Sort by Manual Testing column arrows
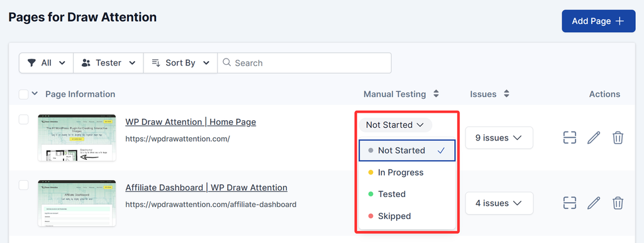 click(436, 94)
